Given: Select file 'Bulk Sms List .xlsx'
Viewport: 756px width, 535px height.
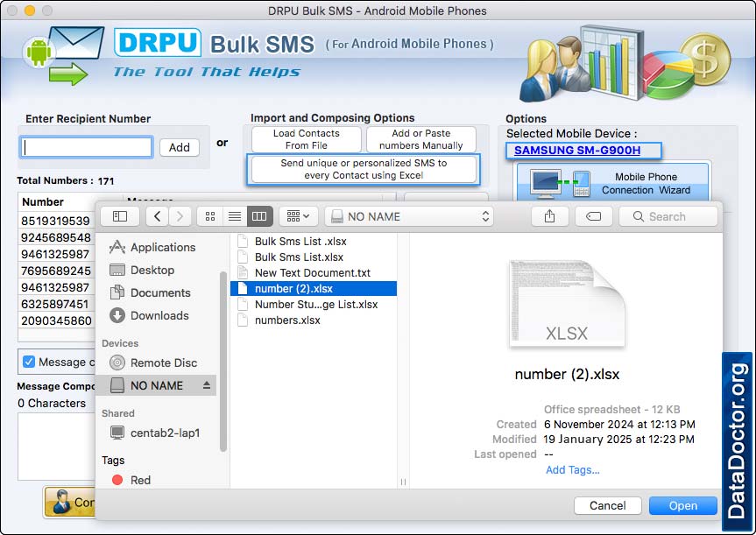Looking at the screenshot, I should (x=314, y=241).
